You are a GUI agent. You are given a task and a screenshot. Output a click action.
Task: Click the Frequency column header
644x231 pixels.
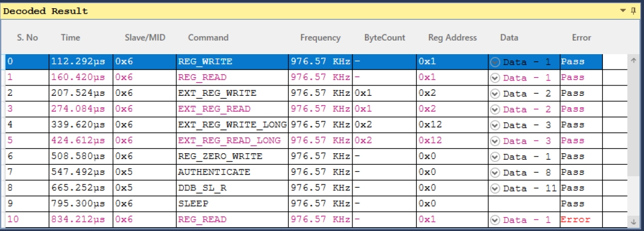click(321, 38)
